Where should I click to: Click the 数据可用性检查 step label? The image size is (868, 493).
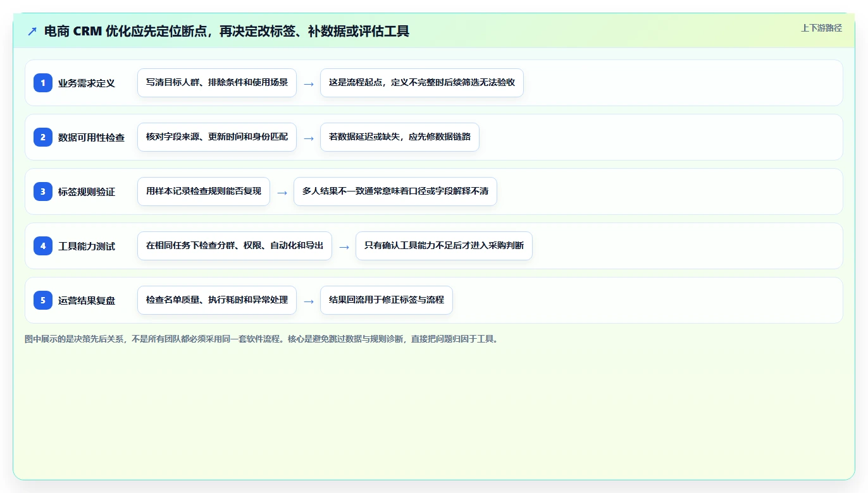[x=91, y=137]
